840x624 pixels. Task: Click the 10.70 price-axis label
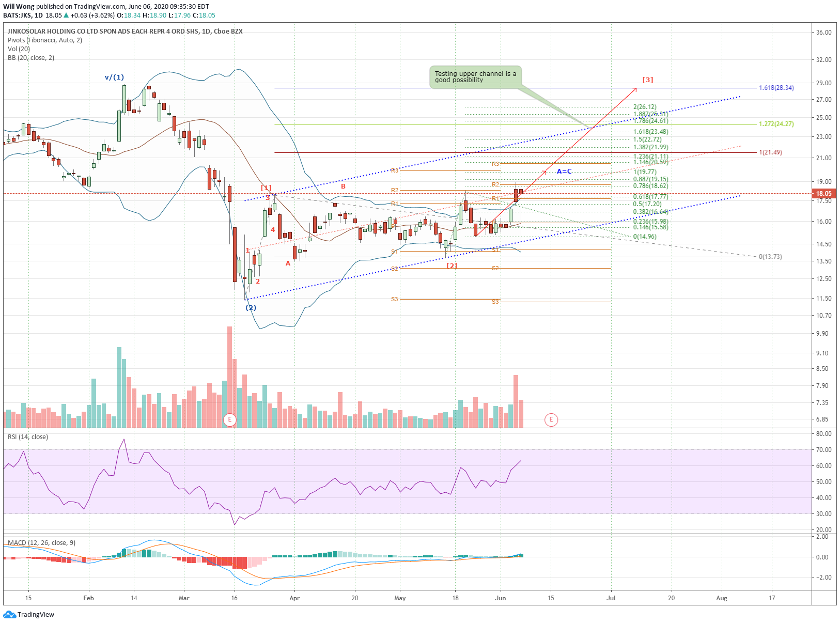coord(823,315)
